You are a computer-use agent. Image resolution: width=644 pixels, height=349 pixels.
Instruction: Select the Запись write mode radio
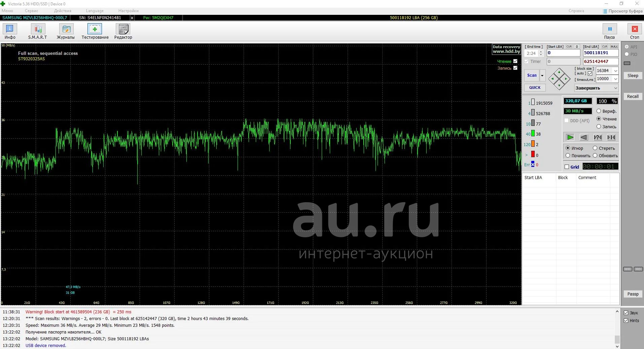pos(599,127)
